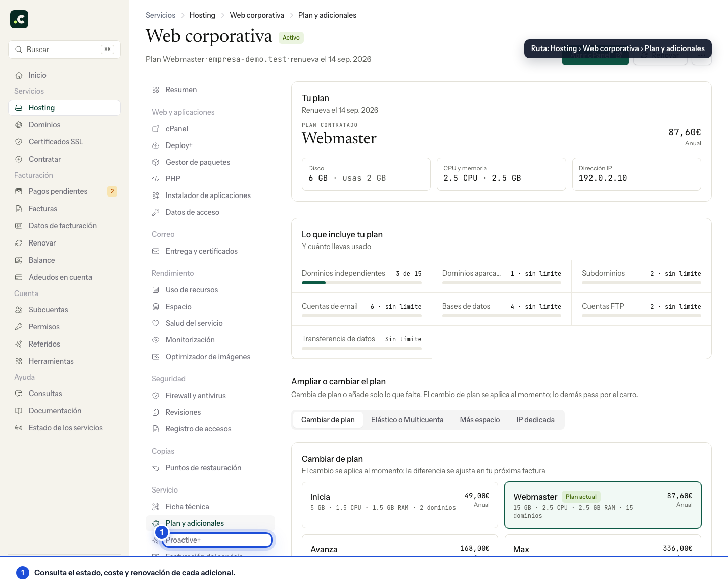Click the Servicios breadcrumb link
728x588 pixels.
160,15
